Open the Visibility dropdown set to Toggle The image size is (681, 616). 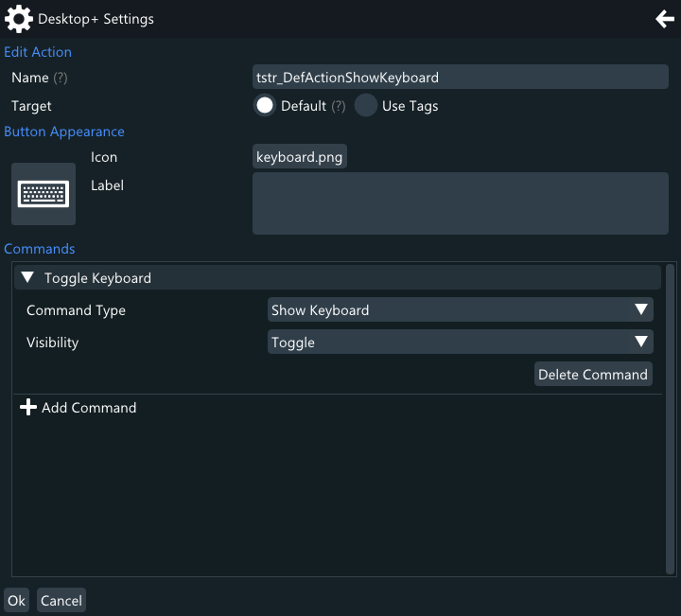pos(460,343)
